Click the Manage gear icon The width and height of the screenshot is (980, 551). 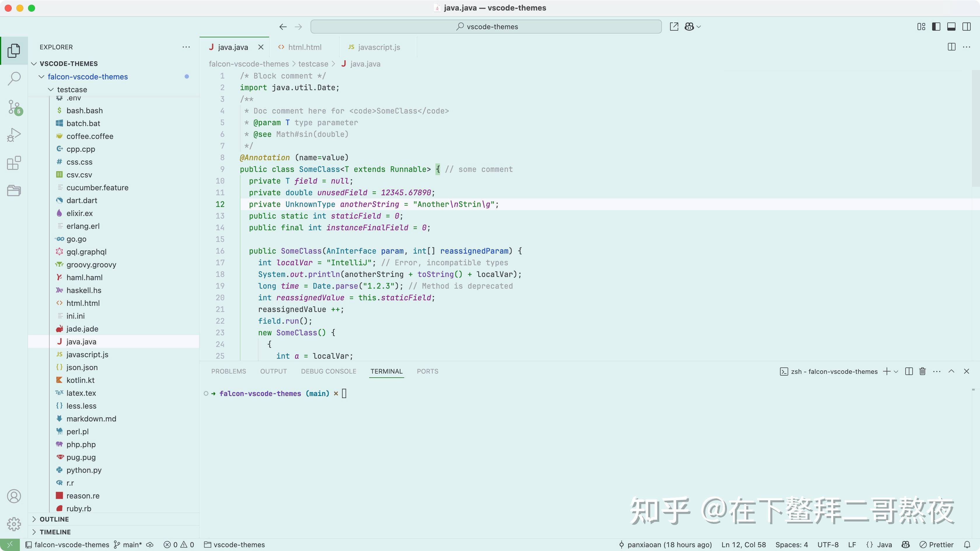[14, 524]
